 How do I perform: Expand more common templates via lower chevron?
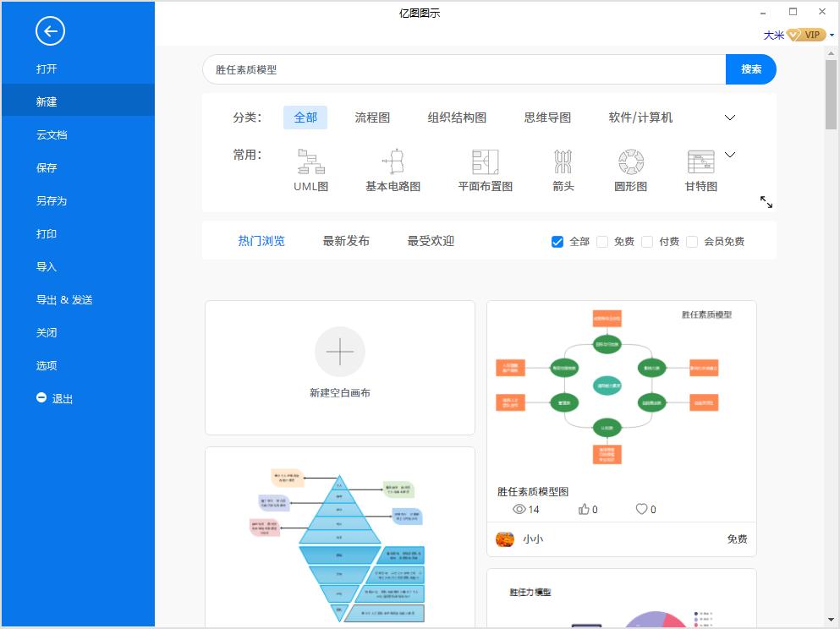pyautogui.click(x=729, y=154)
